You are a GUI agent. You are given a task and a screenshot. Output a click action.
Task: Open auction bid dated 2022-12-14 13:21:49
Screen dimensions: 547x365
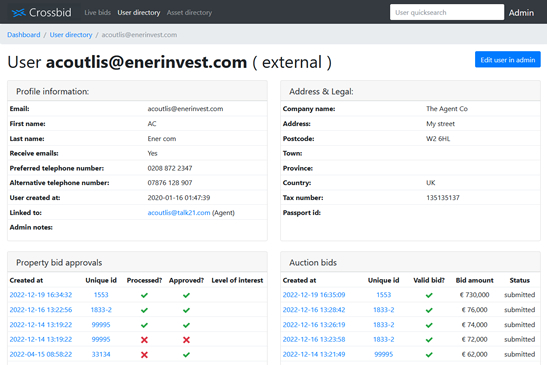[x=314, y=355]
